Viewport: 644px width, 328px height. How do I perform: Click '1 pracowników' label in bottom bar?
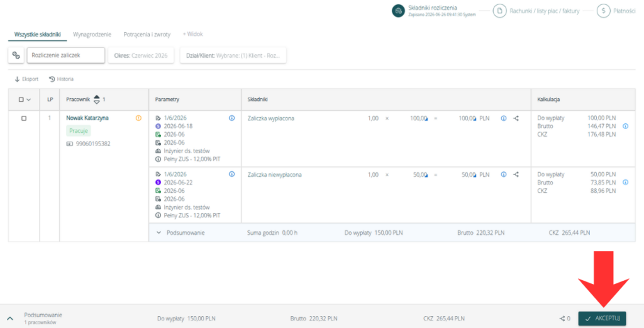[40, 323]
